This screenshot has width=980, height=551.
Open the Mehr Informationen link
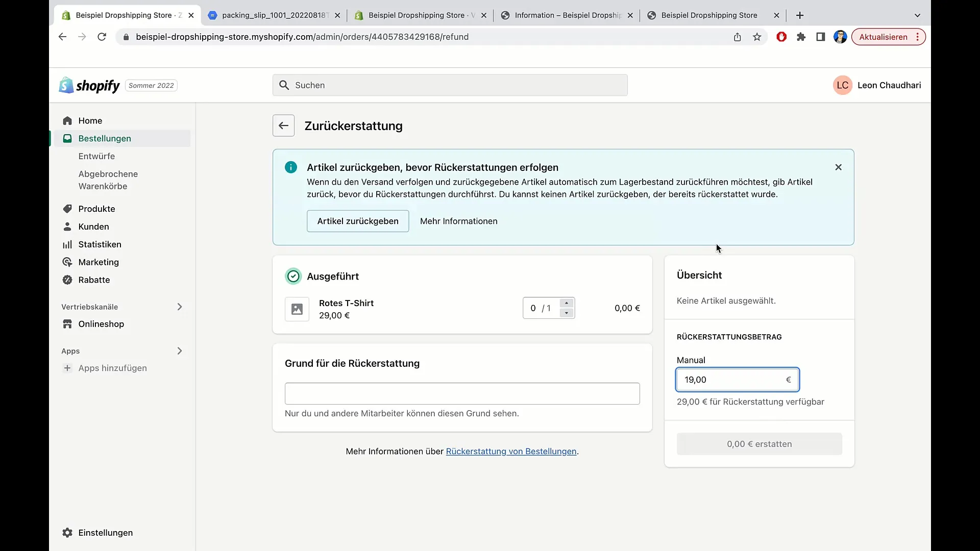(x=458, y=221)
